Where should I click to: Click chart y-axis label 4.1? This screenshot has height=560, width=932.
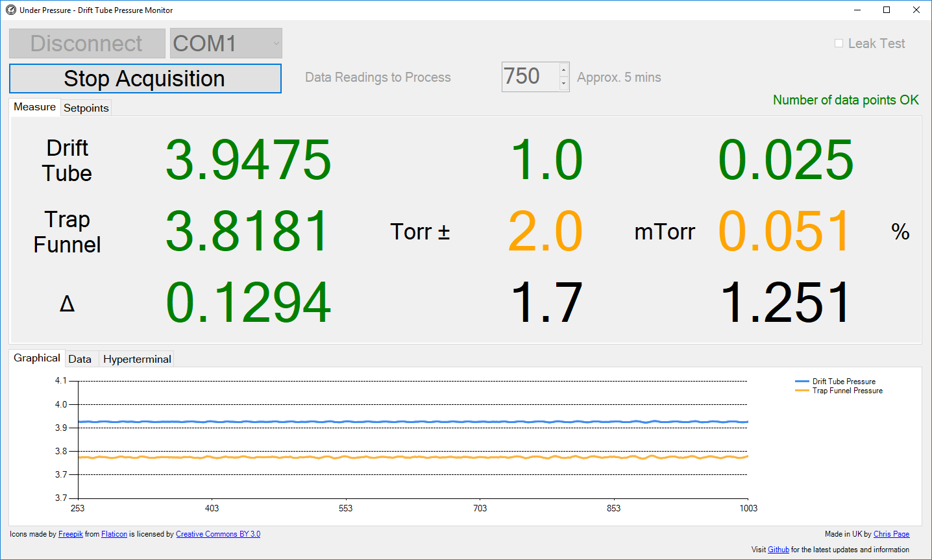pos(61,380)
